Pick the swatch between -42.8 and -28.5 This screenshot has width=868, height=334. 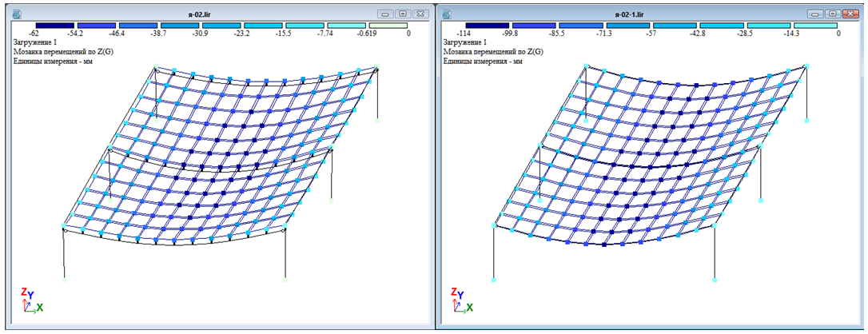721,26
